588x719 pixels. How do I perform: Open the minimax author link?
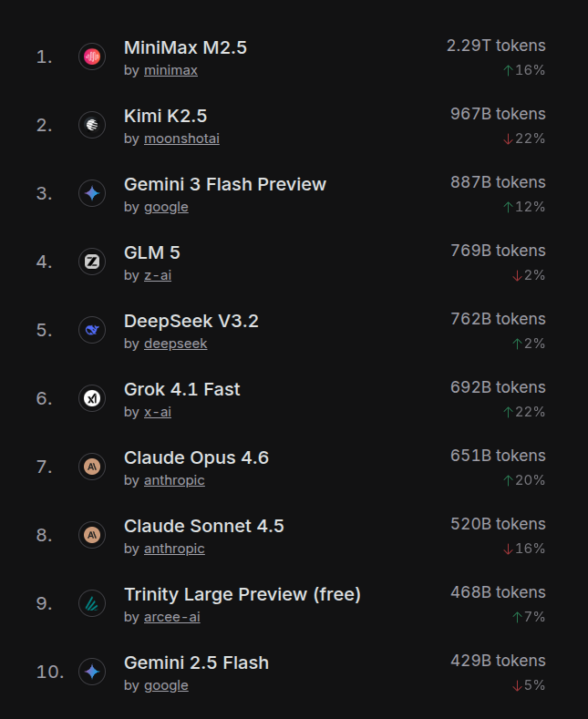point(170,70)
